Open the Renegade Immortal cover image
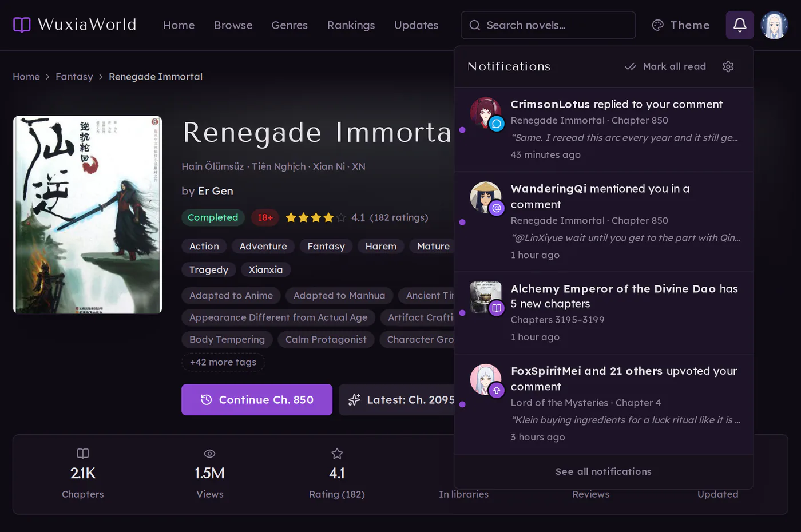 pos(88,215)
